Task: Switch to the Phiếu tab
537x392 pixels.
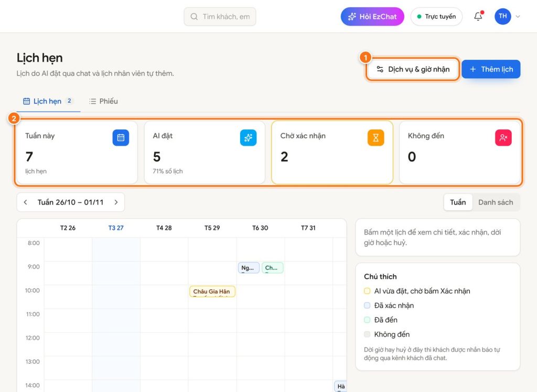Action: point(103,101)
